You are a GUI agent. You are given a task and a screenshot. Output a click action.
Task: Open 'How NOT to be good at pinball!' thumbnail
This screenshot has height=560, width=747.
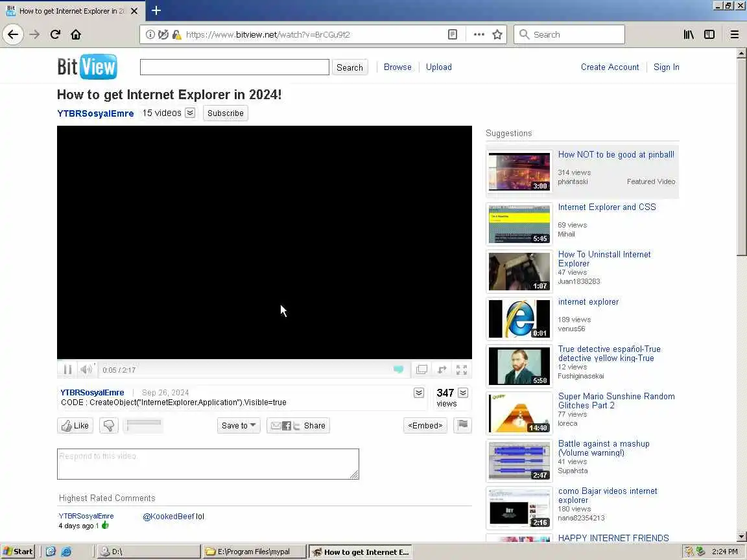pyautogui.click(x=519, y=172)
